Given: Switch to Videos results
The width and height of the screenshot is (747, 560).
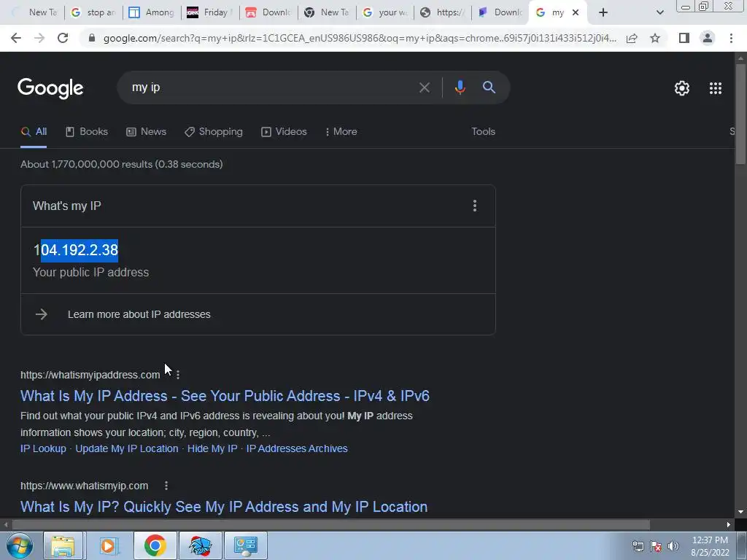Looking at the screenshot, I should tap(284, 131).
